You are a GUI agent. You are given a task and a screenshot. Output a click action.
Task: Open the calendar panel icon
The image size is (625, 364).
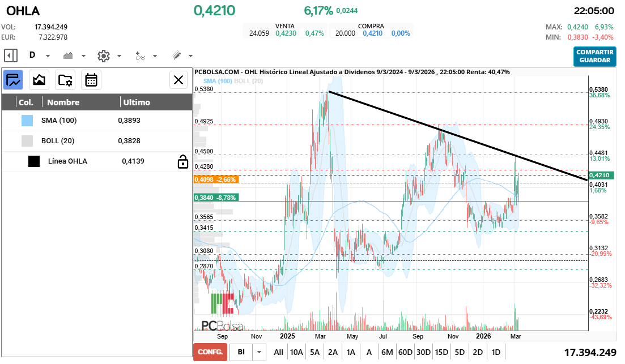[x=91, y=80]
